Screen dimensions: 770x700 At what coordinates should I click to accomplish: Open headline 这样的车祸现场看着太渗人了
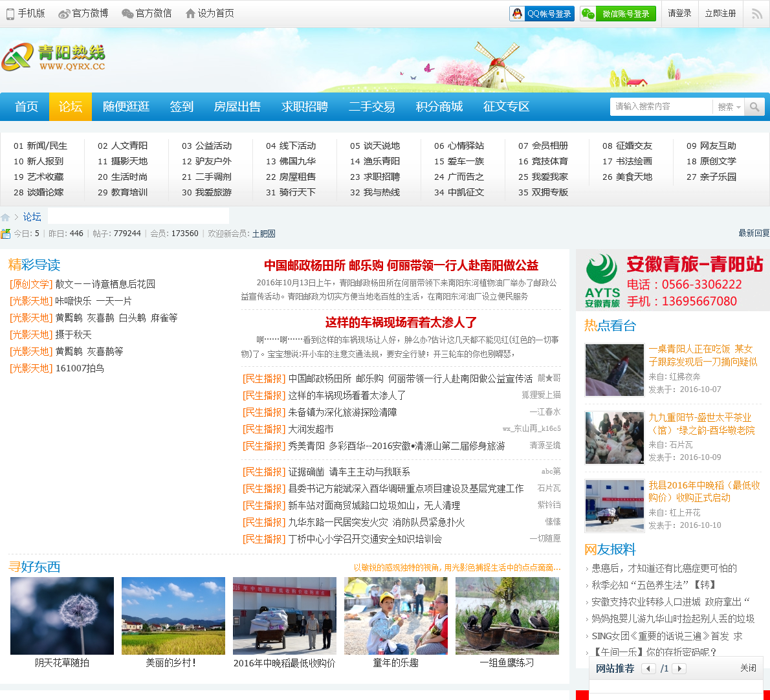tap(401, 323)
